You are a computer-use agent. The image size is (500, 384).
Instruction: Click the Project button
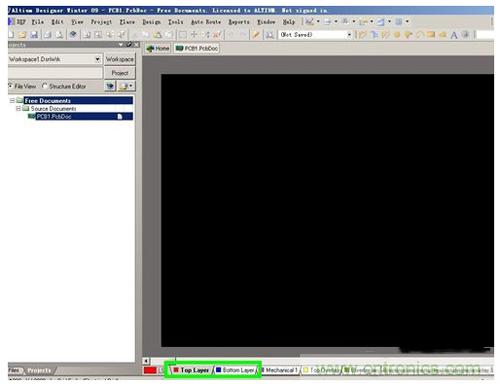point(120,73)
